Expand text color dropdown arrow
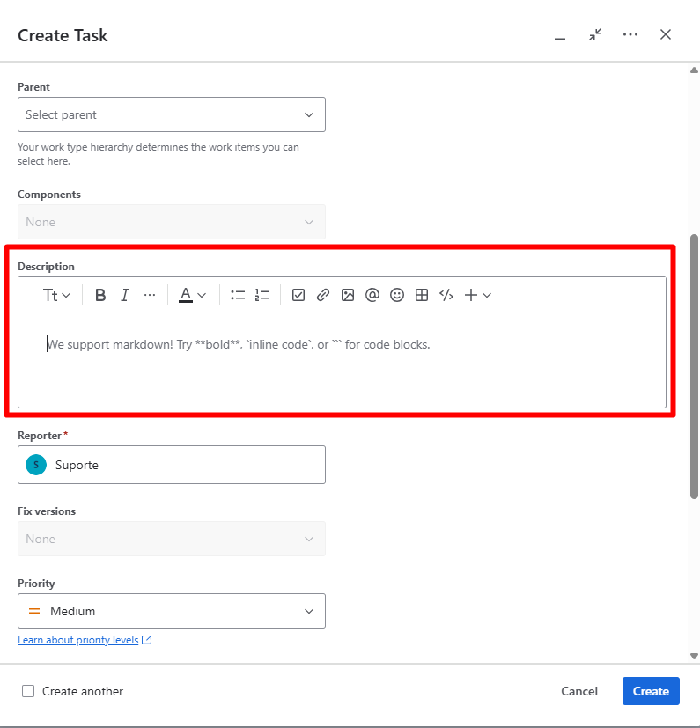 point(202,295)
